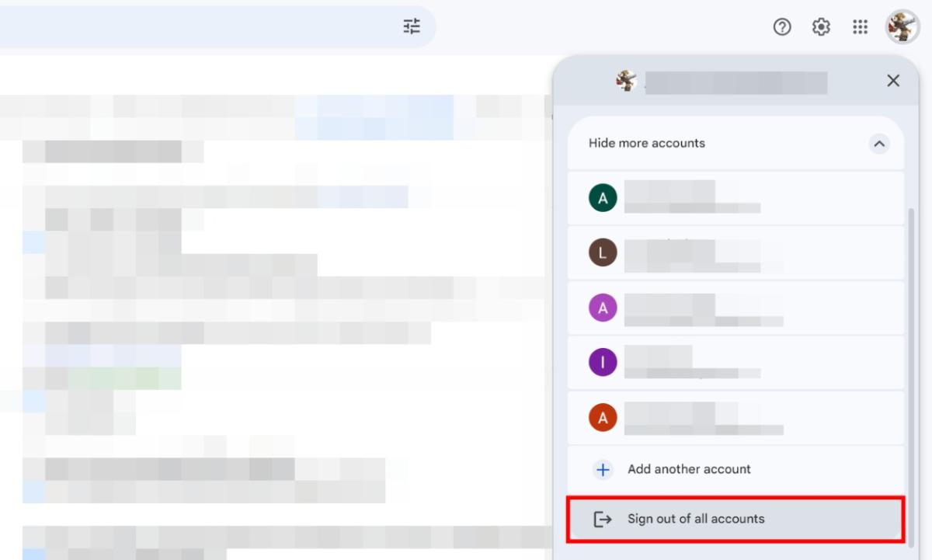This screenshot has height=560, width=932.
Task: Open the Help menu
Action: tap(782, 26)
